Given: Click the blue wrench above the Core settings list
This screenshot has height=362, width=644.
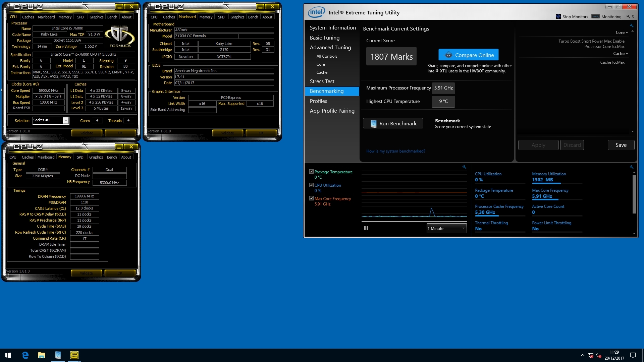Looking at the screenshot, I should 632,25.
